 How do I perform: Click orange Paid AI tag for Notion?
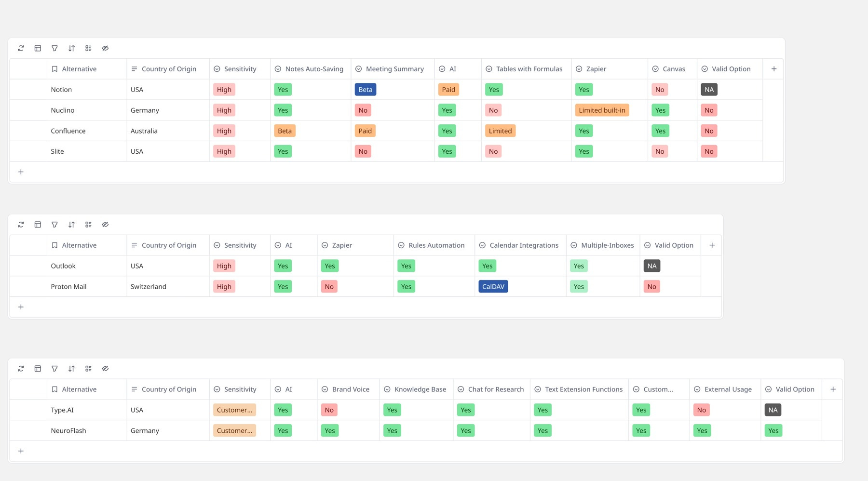tap(448, 90)
